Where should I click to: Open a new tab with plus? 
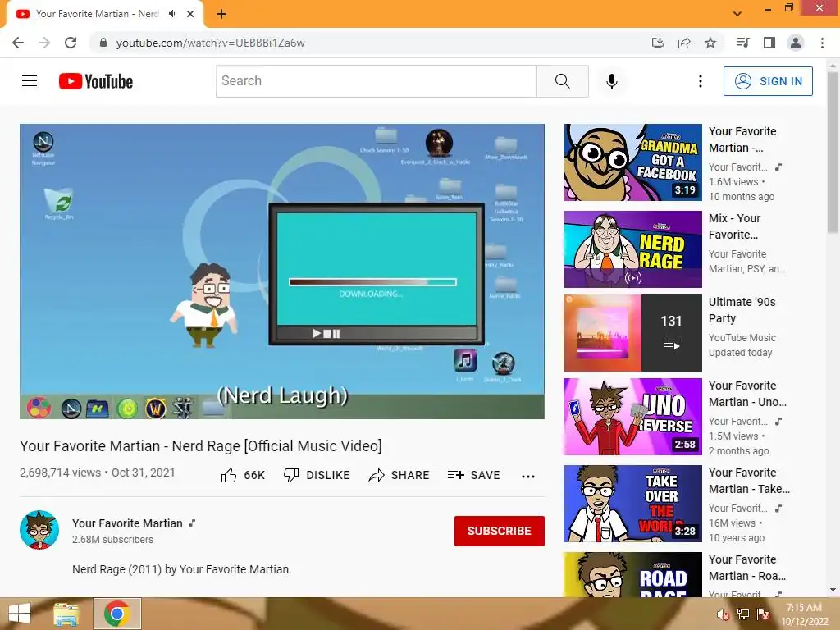coord(221,14)
